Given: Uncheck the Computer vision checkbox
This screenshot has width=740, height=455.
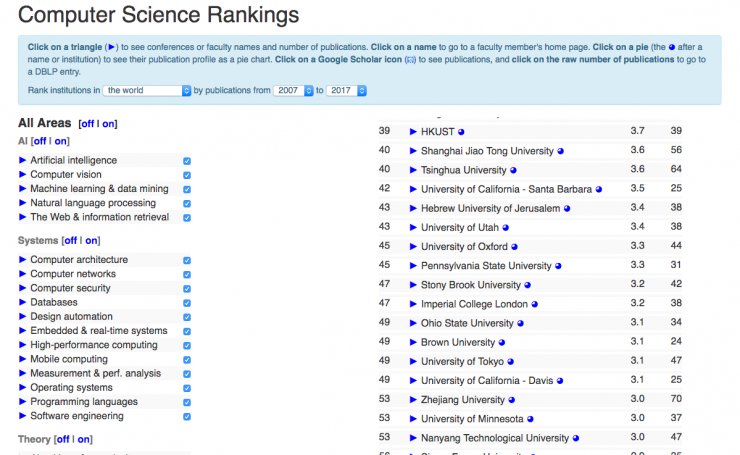Looking at the screenshot, I should click(x=187, y=175).
